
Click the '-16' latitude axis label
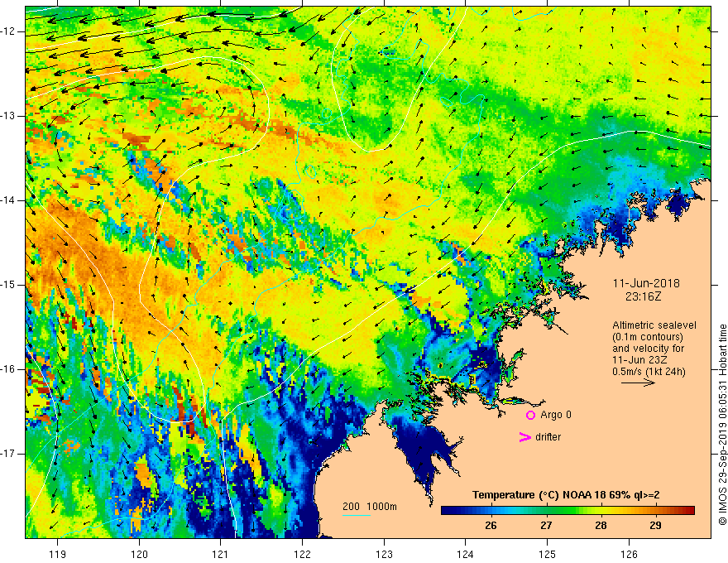pos(8,369)
